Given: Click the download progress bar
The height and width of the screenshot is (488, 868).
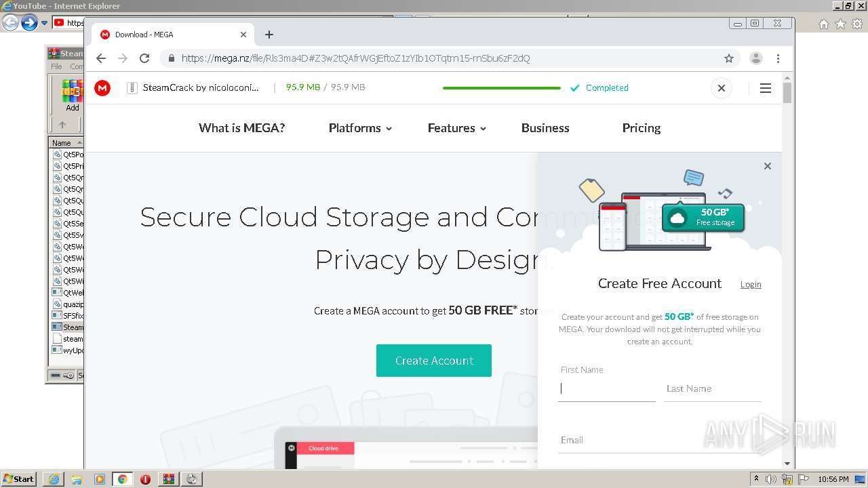Looking at the screenshot, I should (x=502, y=88).
